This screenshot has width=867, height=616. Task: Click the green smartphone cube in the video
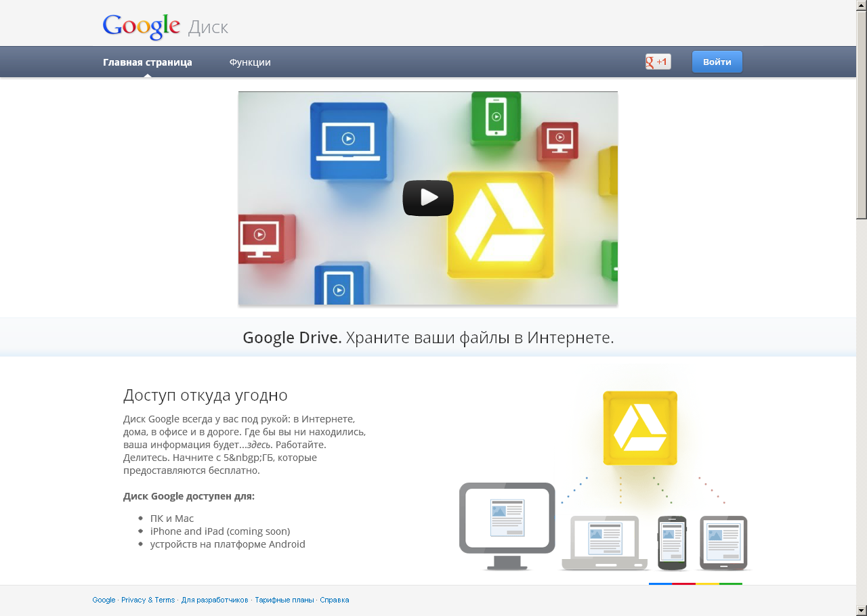tap(496, 117)
